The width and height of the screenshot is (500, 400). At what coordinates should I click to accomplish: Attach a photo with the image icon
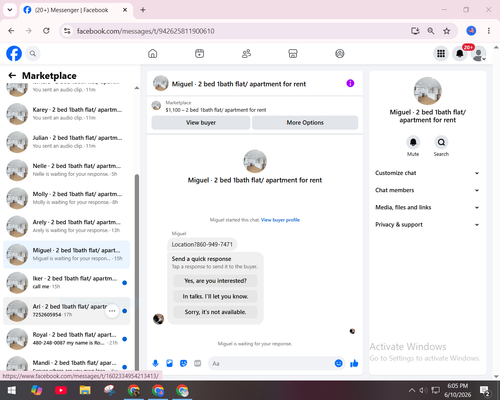(169, 363)
